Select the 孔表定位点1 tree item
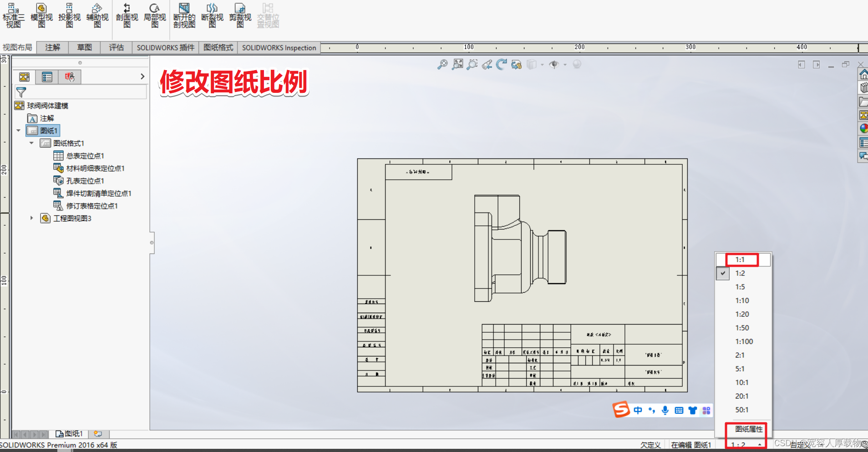The width and height of the screenshot is (868, 452). [79, 181]
